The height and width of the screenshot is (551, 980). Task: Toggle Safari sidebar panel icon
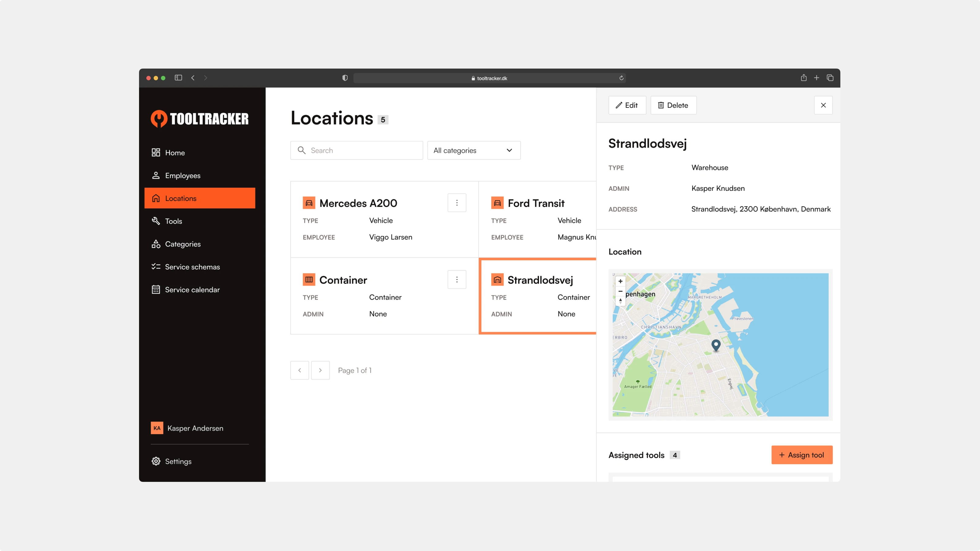[178, 77]
